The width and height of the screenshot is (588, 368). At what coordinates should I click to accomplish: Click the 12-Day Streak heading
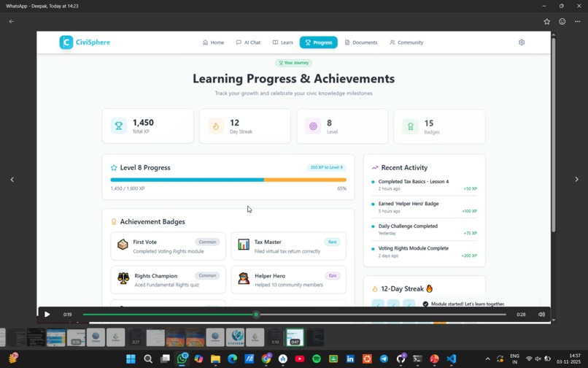[x=407, y=288]
